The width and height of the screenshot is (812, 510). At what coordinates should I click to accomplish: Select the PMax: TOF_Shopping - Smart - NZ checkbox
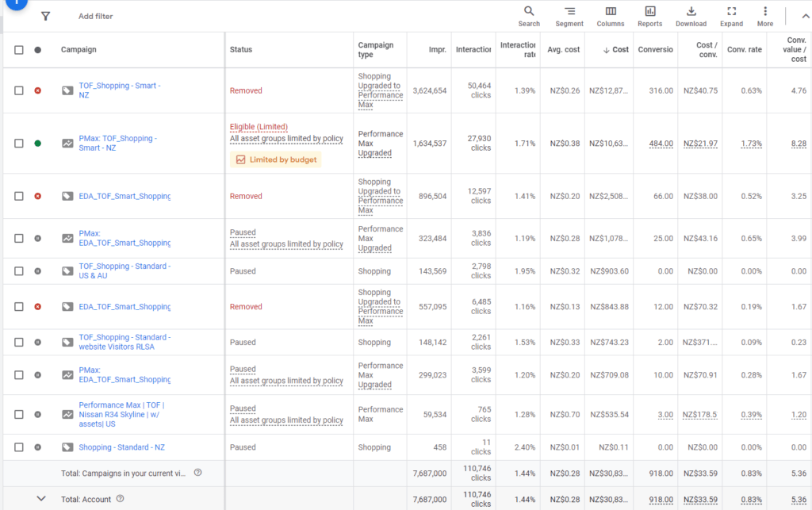(19, 144)
